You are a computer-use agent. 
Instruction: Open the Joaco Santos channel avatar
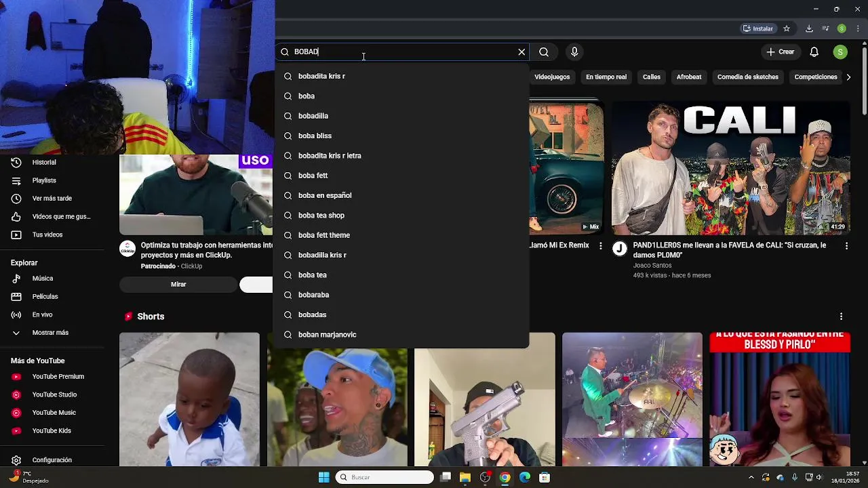pyautogui.click(x=620, y=249)
